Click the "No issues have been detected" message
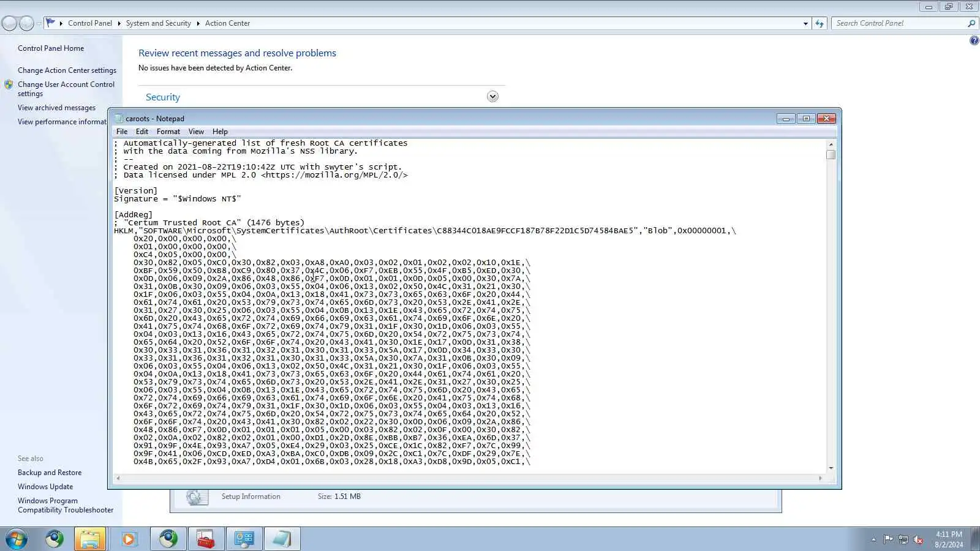Viewport: 980px width, 551px height. point(215,68)
